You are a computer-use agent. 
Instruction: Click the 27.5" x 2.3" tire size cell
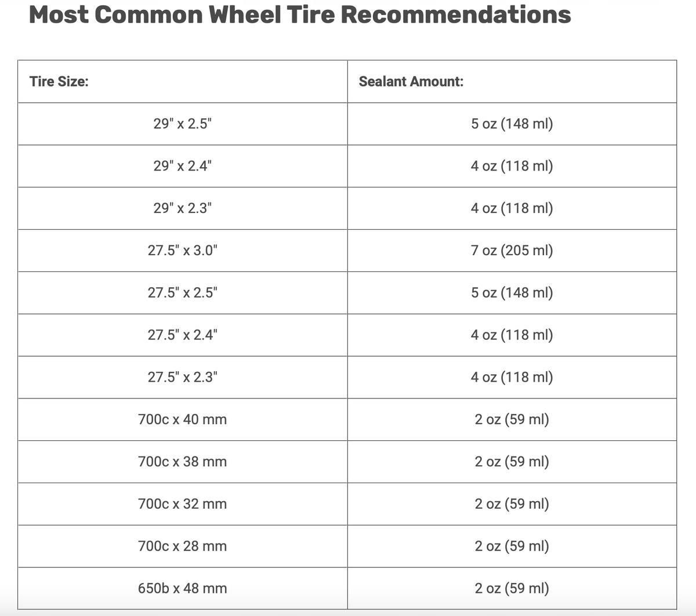[x=183, y=378]
